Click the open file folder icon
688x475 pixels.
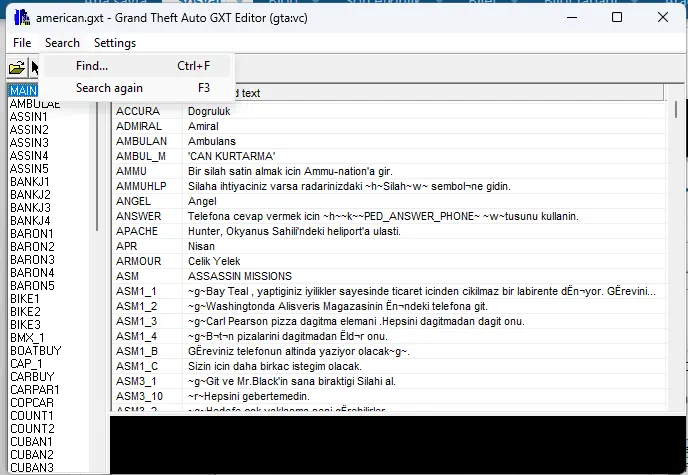point(17,68)
